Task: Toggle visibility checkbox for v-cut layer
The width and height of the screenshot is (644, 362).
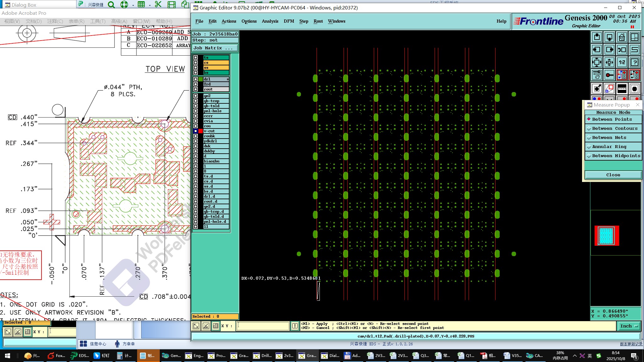Action: pyautogui.click(x=196, y=131)
